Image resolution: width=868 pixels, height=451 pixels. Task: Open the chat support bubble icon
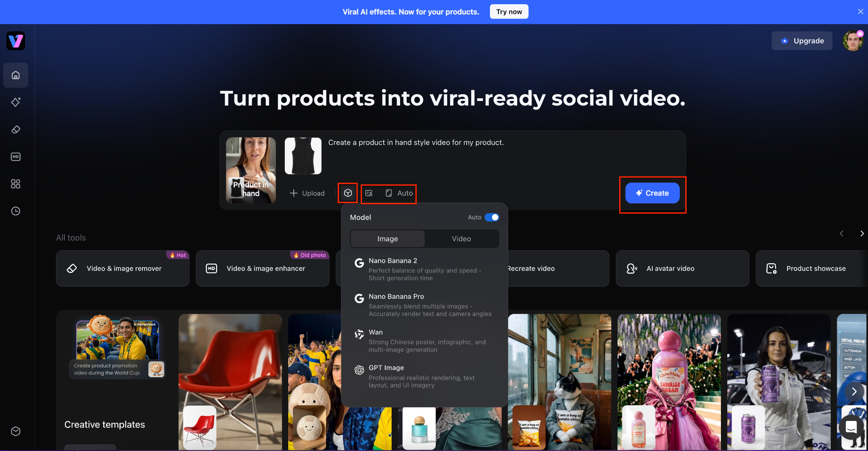851,427
